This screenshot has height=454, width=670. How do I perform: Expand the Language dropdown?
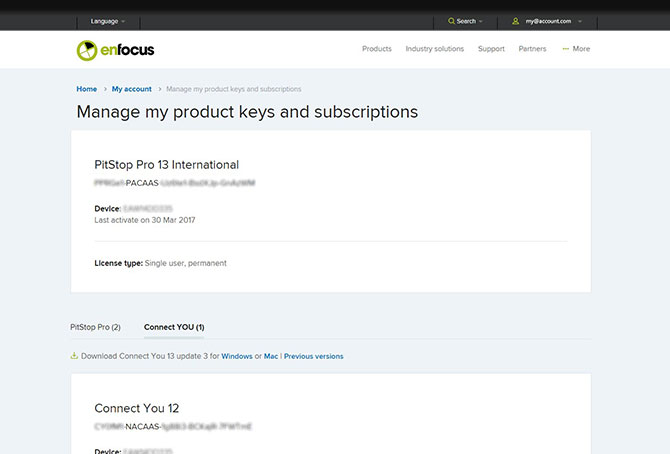coord(108,21)
